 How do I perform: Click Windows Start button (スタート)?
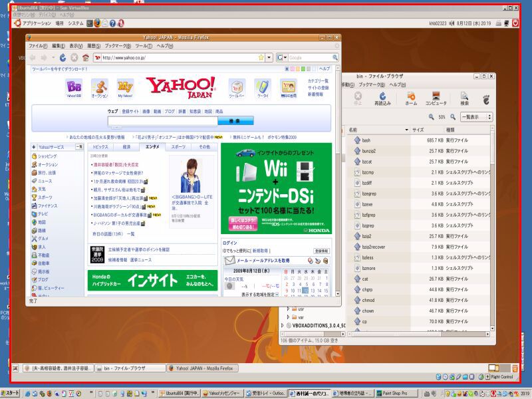click(x=11, y=393)
